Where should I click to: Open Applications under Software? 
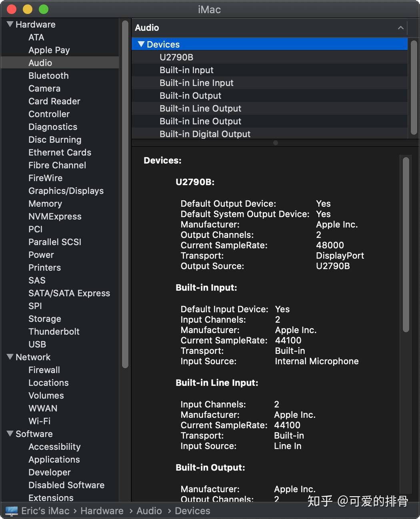(54, 459)
